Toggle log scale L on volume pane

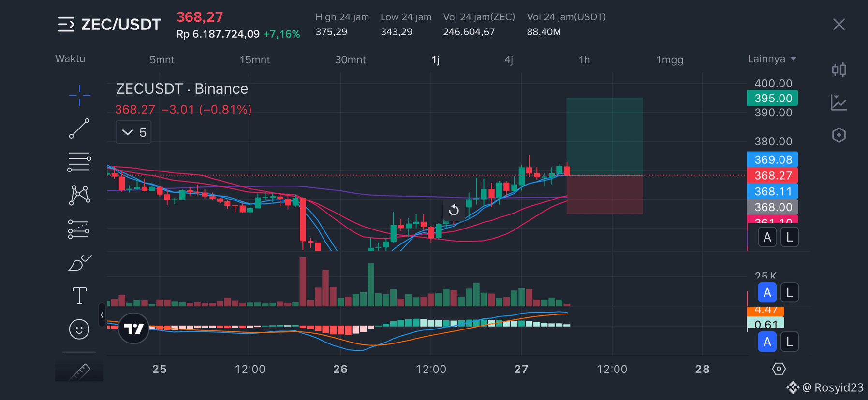coord(789,293)
